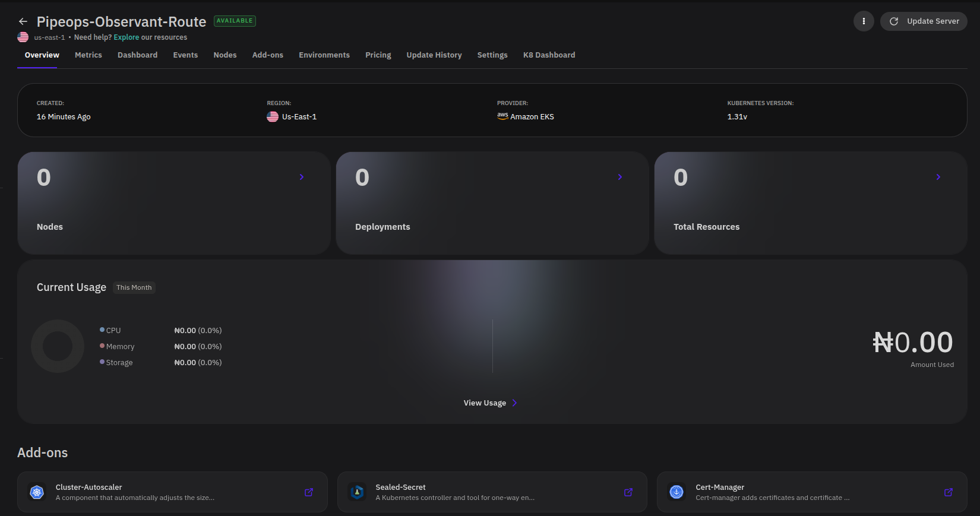Click the Memory usage amount value
Screen dimensions: 980x516
pyautogui.click(x=198, y=346)
